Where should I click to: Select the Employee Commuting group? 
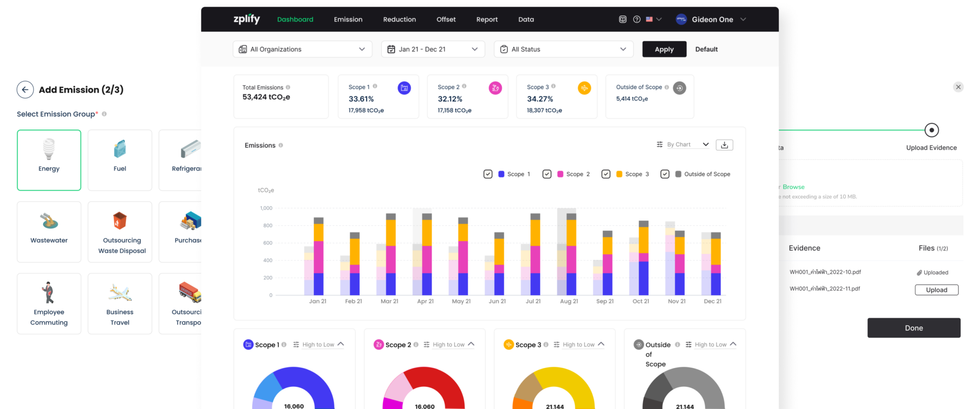49,304
